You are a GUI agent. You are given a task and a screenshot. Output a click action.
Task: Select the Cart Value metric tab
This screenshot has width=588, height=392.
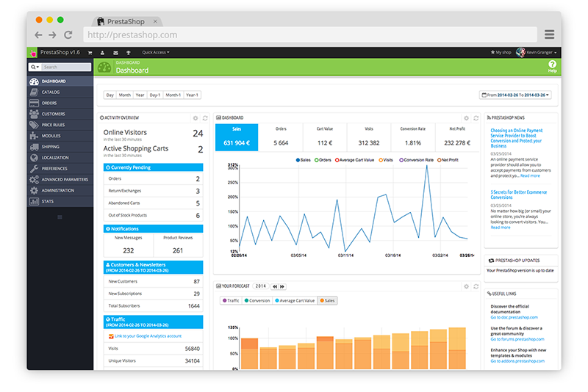click(x=325, y=137)
